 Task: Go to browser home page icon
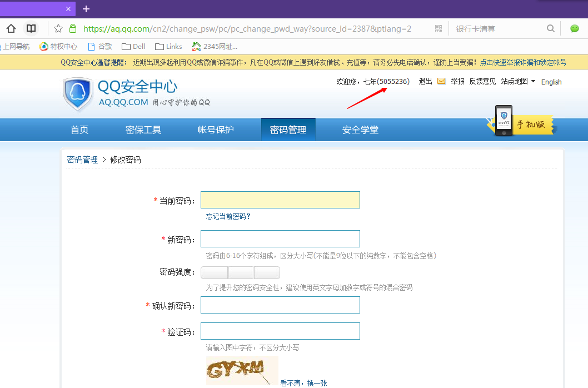11,28
